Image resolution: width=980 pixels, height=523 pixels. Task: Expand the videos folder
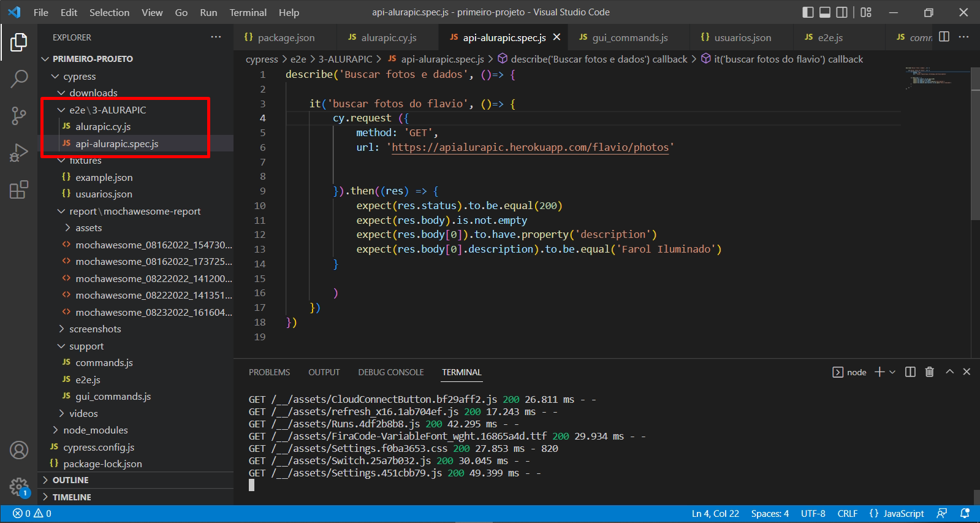point(135,413)
